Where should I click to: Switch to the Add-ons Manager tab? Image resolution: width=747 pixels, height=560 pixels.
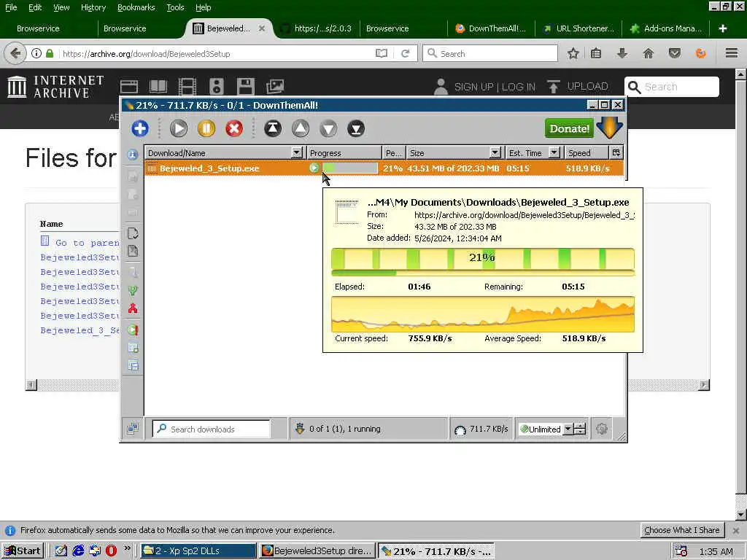(666, 28)
